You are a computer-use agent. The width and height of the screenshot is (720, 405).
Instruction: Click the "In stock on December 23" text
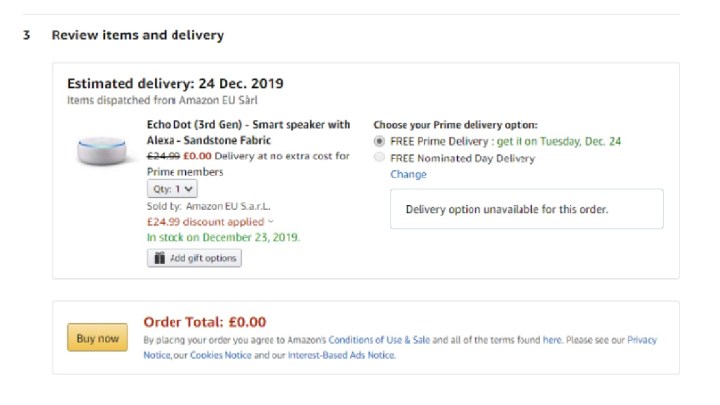[223, 238]
